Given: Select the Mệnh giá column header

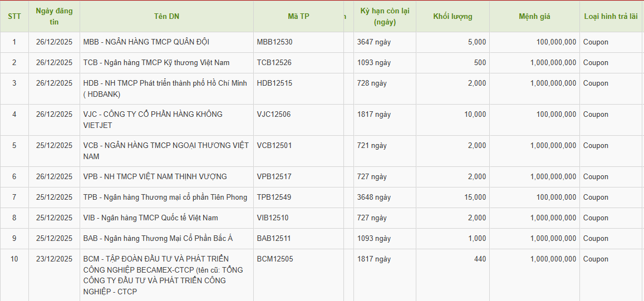Looking at the screenshot, I should (x=534, y=16).
